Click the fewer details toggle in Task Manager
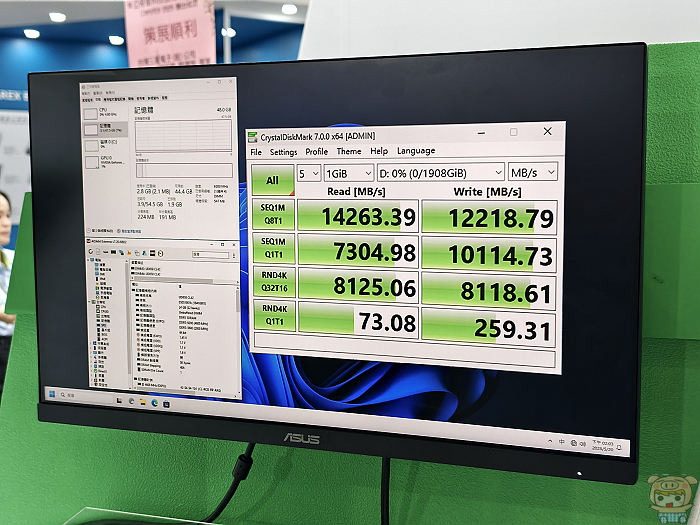The height and width of the screenshot is (525, 700). (x=100, y=231)
